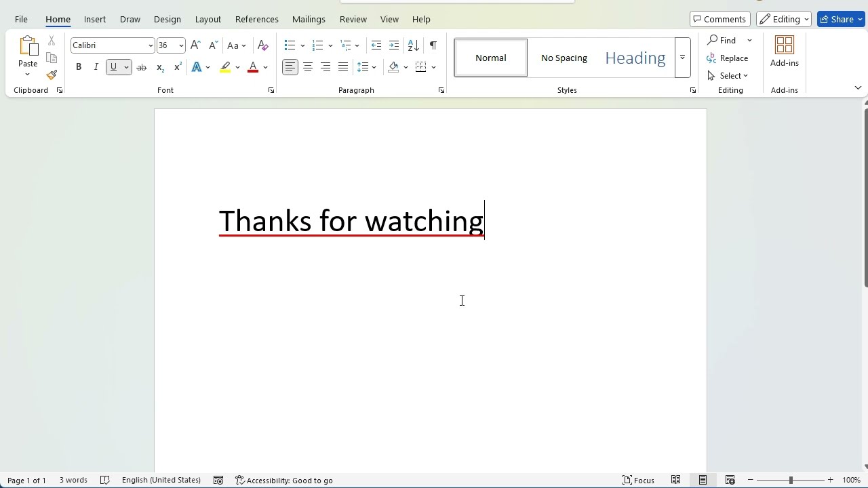Screen dimensions: 868x488
Task: Apply the red font color
Action: 253,67
